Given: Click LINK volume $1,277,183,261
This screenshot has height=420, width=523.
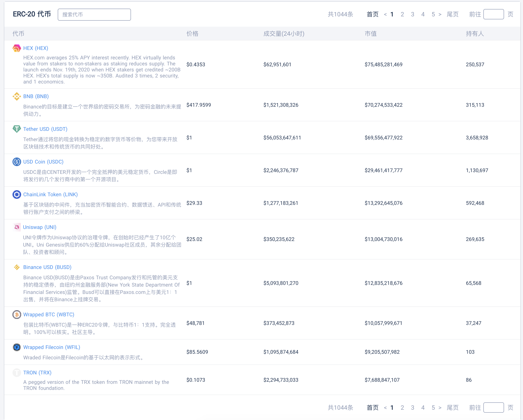Looking at the screenshot, I should coord(281,203).
